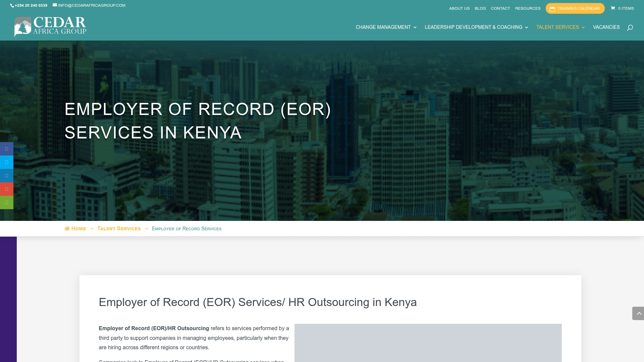Share the page via the Twitter icon
The image size is (644, 362).
[x=6, y=162]
